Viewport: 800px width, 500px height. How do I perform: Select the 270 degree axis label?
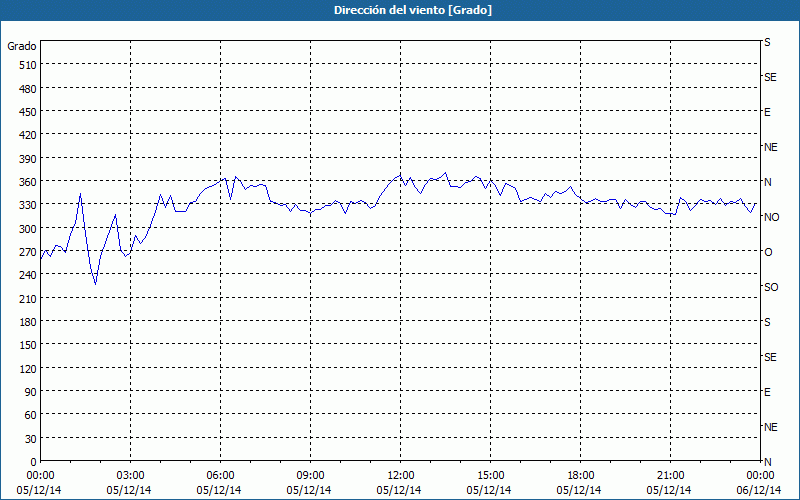click(29, 252)
